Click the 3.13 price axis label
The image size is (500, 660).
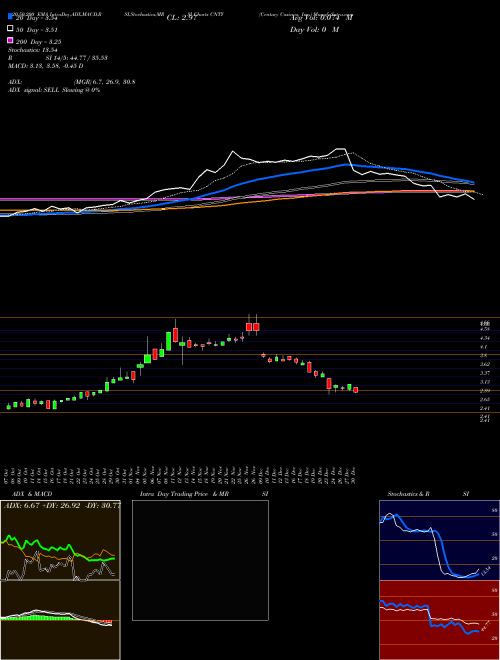click(484, 382)
